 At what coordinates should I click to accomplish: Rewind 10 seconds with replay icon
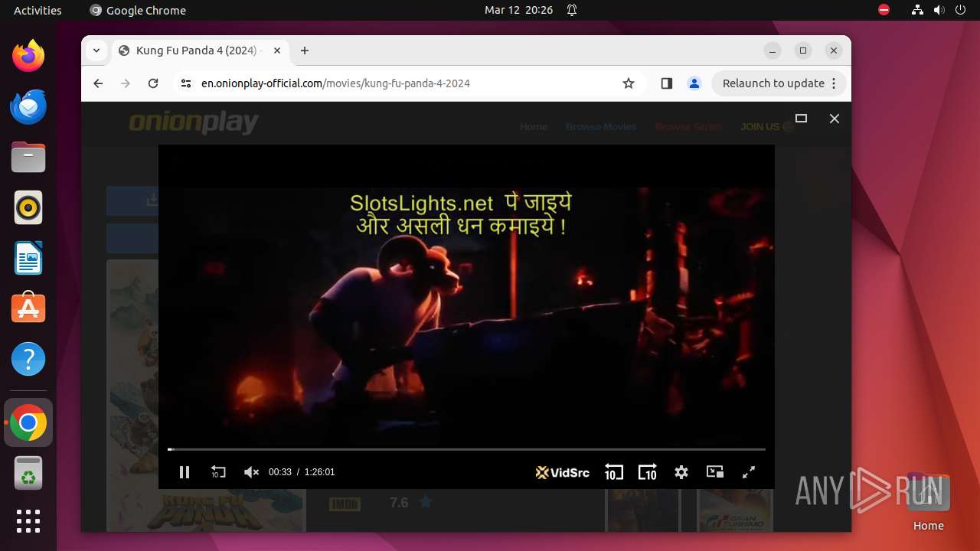tap(218, 472)
